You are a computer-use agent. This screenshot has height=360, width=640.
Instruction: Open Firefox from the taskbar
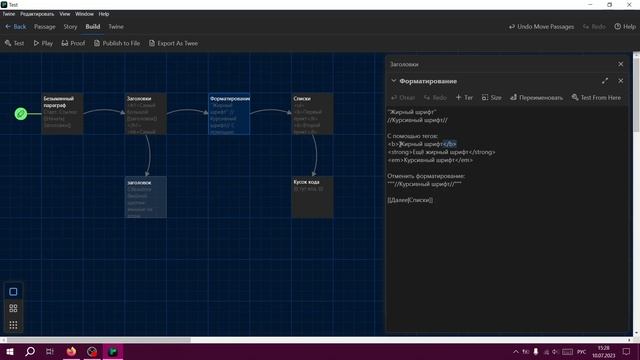pos(71,351)
